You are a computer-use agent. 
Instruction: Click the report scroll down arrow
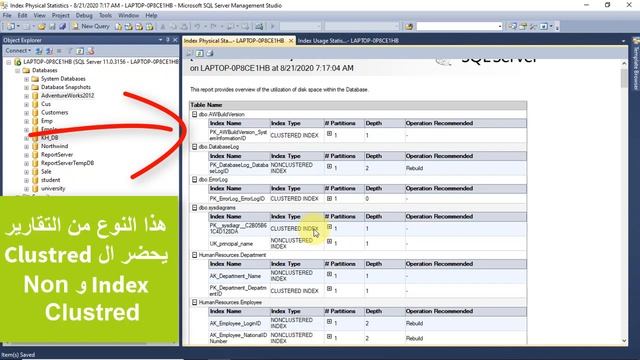click(624, 341)
